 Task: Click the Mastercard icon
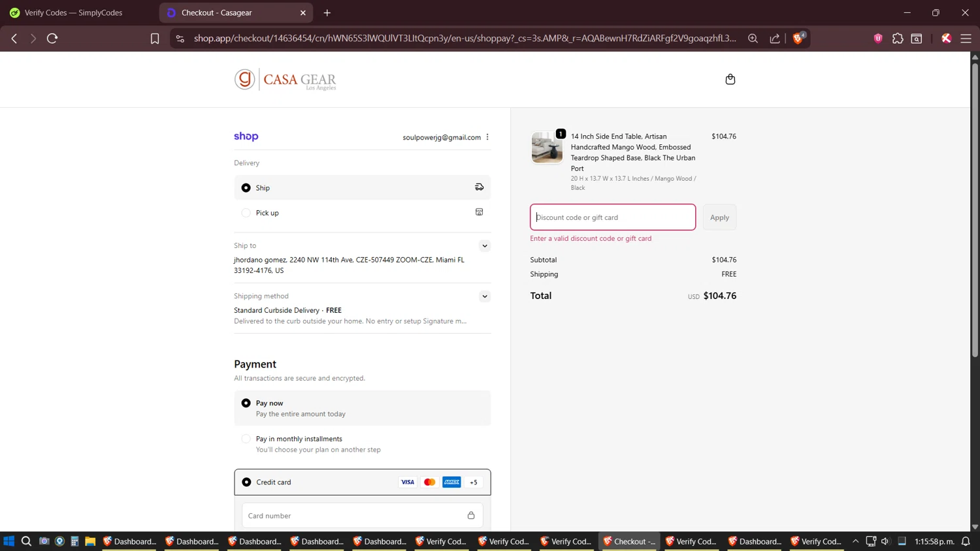429,482
